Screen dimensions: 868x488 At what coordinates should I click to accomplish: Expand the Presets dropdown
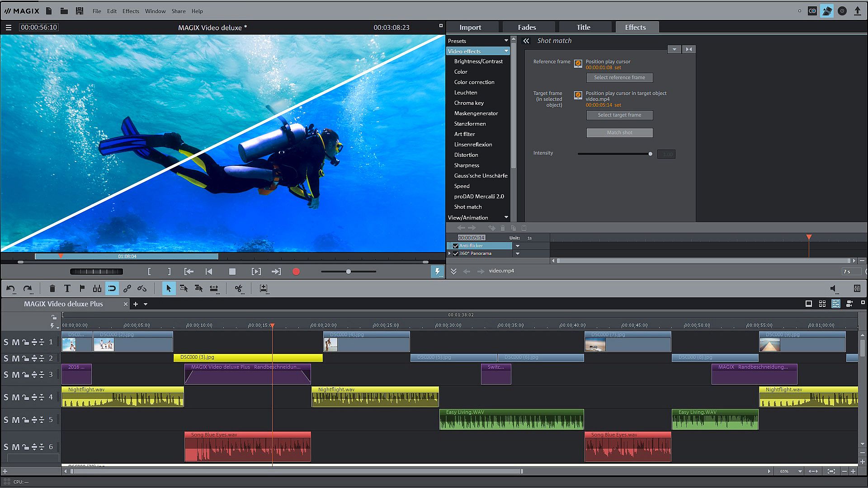click(506, 41)
